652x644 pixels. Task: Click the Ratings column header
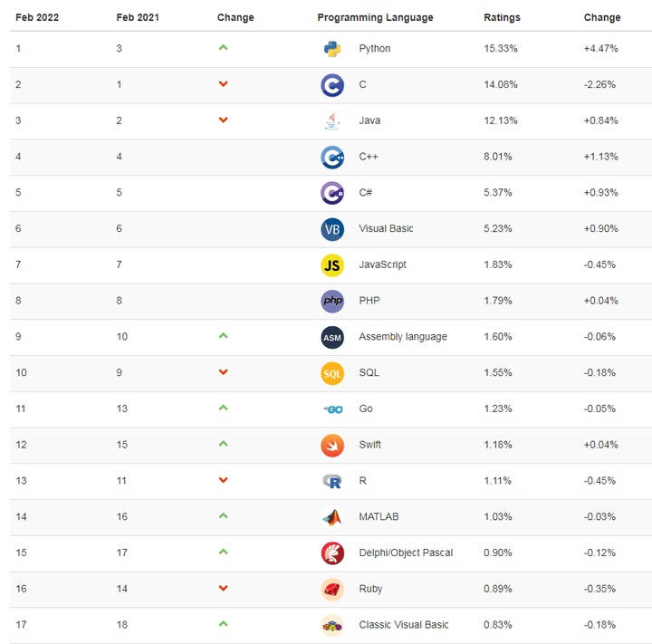(x=503, y=17)
